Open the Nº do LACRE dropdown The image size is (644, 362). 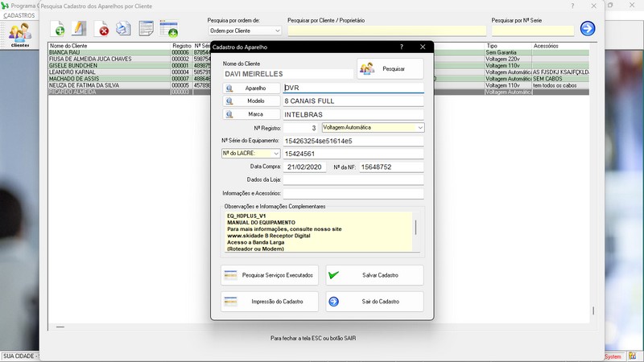click(276, 153)
